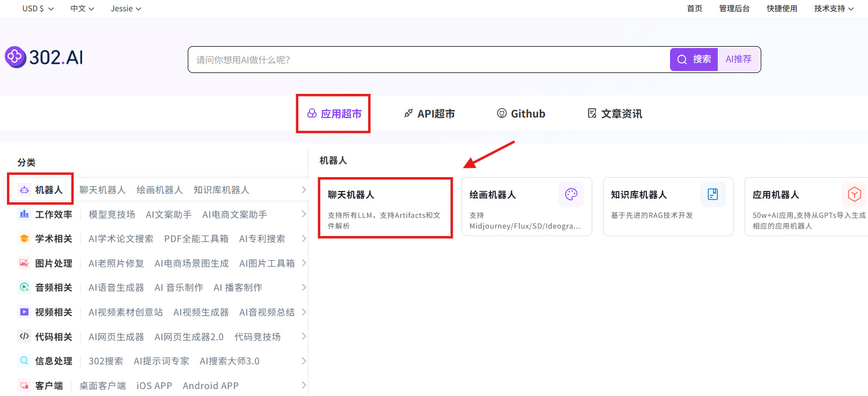This screenshot has height=396, width=868.
Task: Click the AI搜索大师3.0 link
Action: tap(230, 361)
